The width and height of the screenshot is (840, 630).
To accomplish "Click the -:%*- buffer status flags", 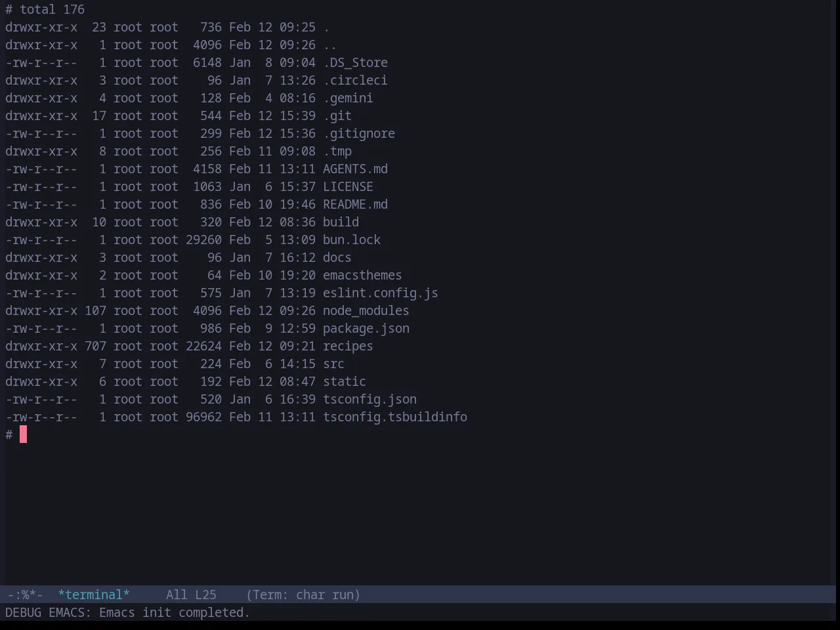I will point(25,595).
